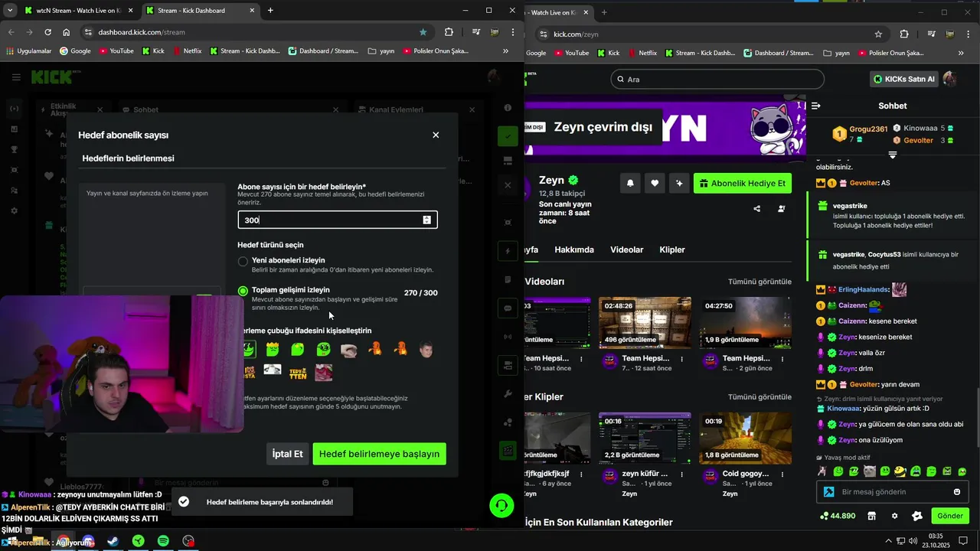Open profile avatar menu on Kick page

tap(950, 80)
